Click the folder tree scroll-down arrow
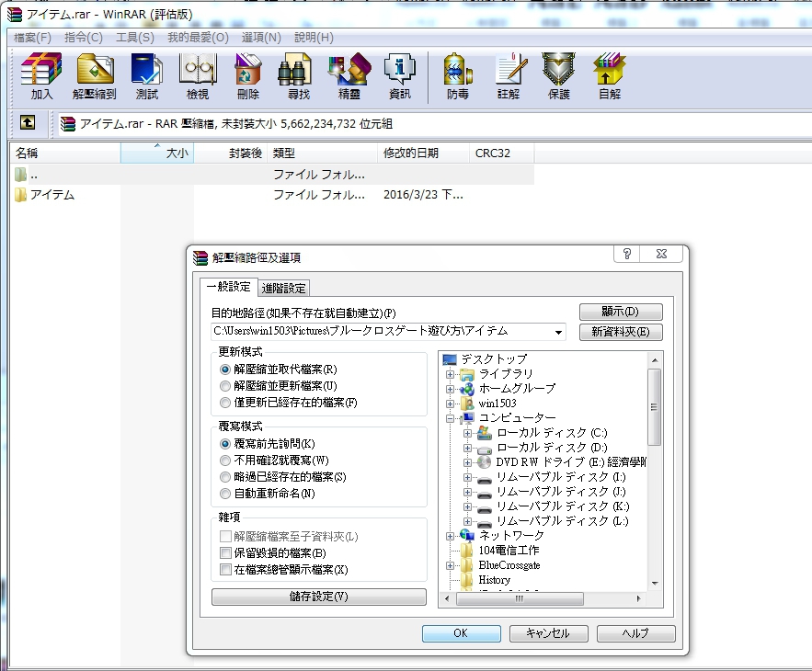Screen dimensions: 812x671 pyautogui.click(x=655, y=584)
